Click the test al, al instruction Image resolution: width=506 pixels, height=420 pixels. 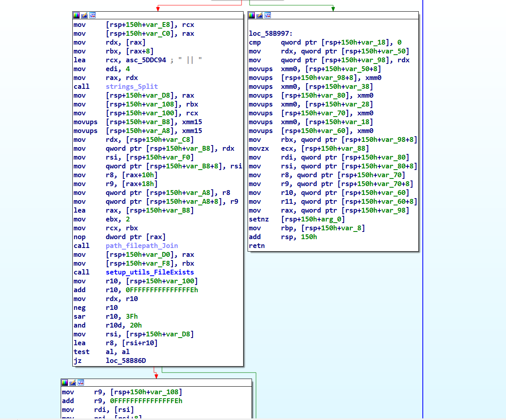click(101, 352)
